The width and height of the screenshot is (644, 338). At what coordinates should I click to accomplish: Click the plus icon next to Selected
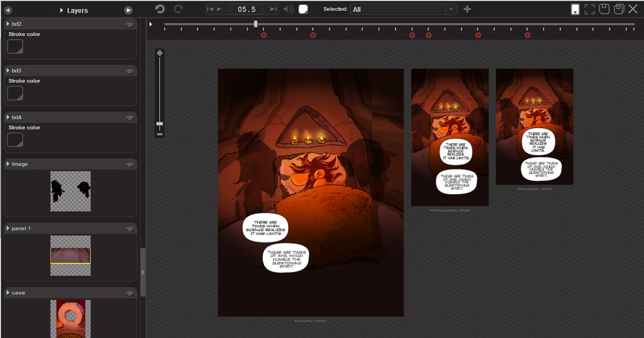[467, 9]
